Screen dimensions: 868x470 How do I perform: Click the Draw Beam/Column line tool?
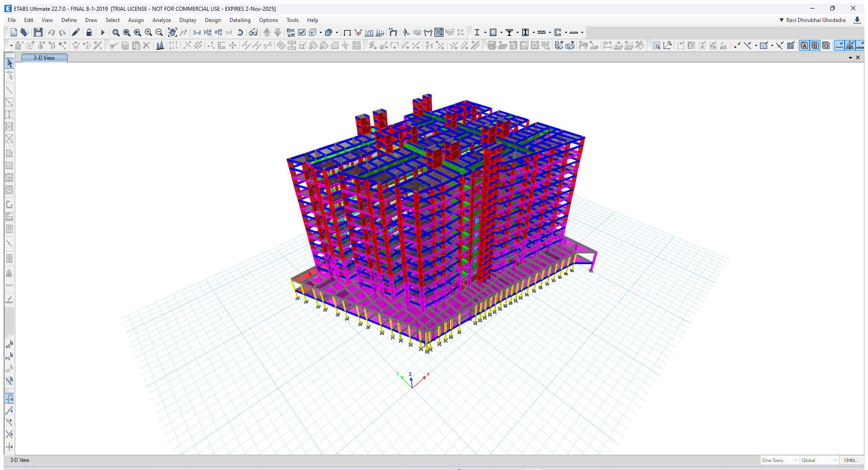9,90
